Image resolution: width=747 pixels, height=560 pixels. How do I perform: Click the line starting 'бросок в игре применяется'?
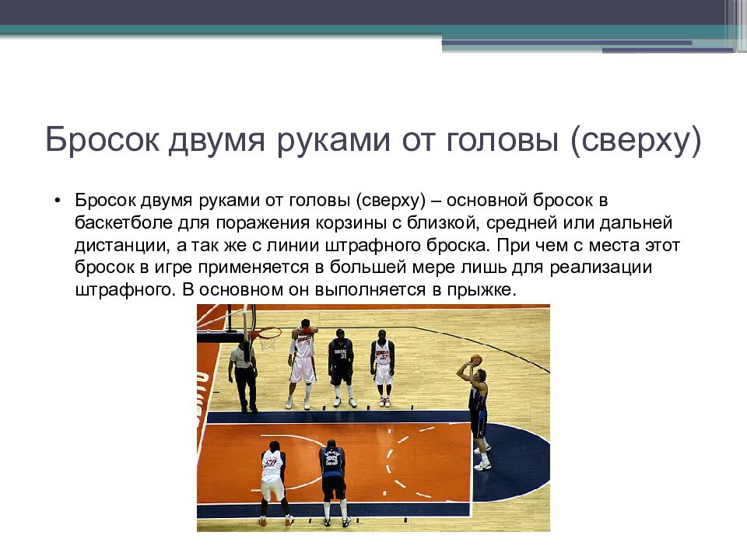[x=363, y=267]
